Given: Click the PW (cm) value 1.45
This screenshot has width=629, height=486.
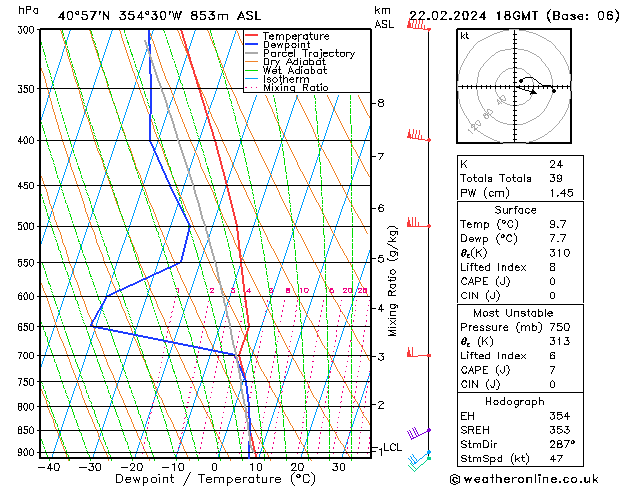Looking at the screenshot, I should tap(562, 193).
